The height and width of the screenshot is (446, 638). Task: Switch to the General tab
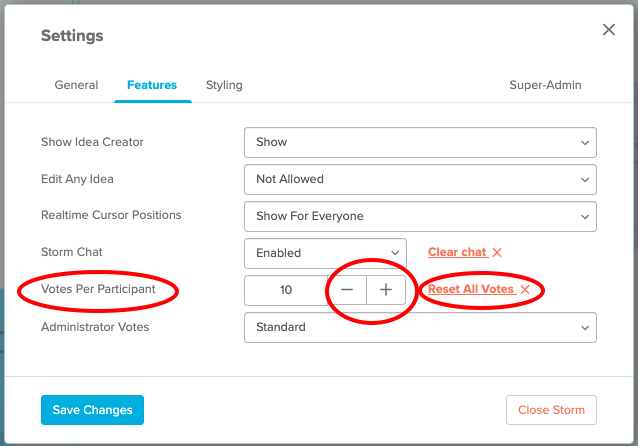coord(76,85)
